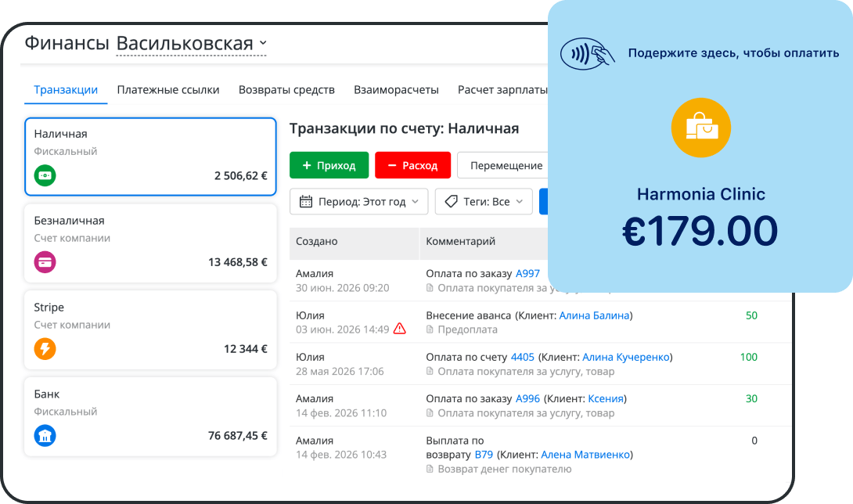Select the Безналичная account card
Screen dimensions: 853x504
(150, 243)
